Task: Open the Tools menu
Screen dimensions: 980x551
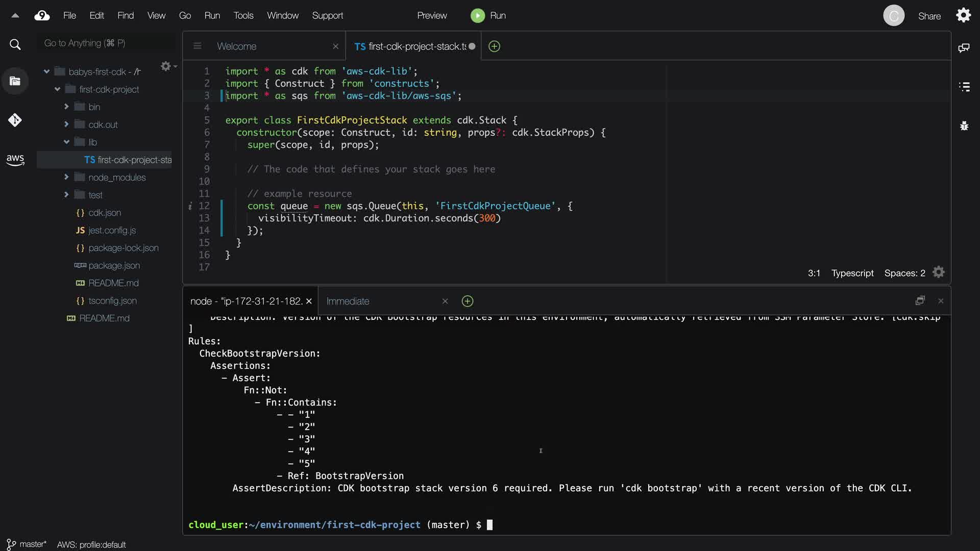Action: [243, 16]
